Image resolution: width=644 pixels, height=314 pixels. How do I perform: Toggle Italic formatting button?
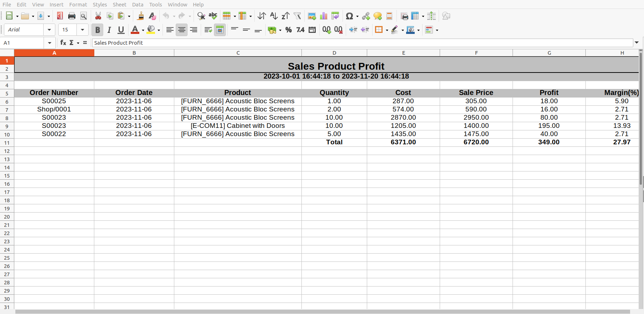tap(109, 30)
